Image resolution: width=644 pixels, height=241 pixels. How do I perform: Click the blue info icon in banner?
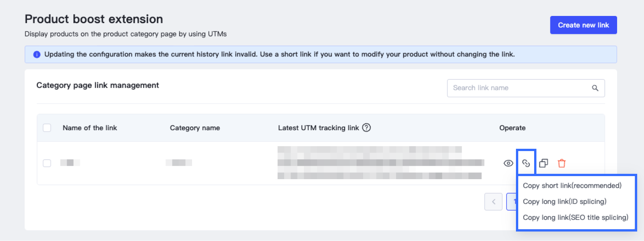coord(37,54)
